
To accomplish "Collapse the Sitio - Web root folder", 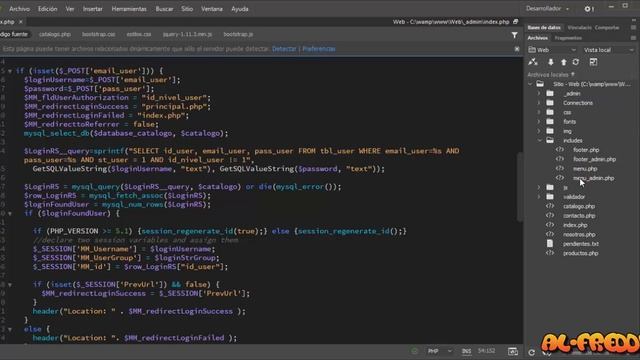I will (530, 84).
